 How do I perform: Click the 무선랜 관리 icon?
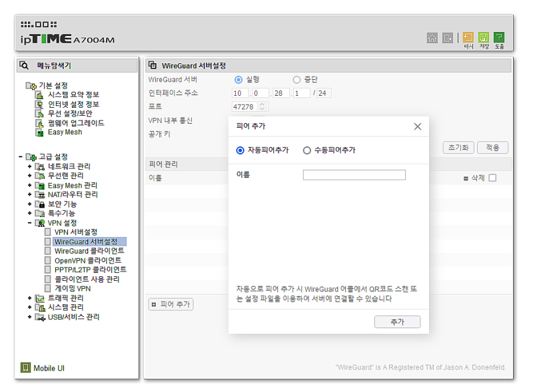pos(40,176)
